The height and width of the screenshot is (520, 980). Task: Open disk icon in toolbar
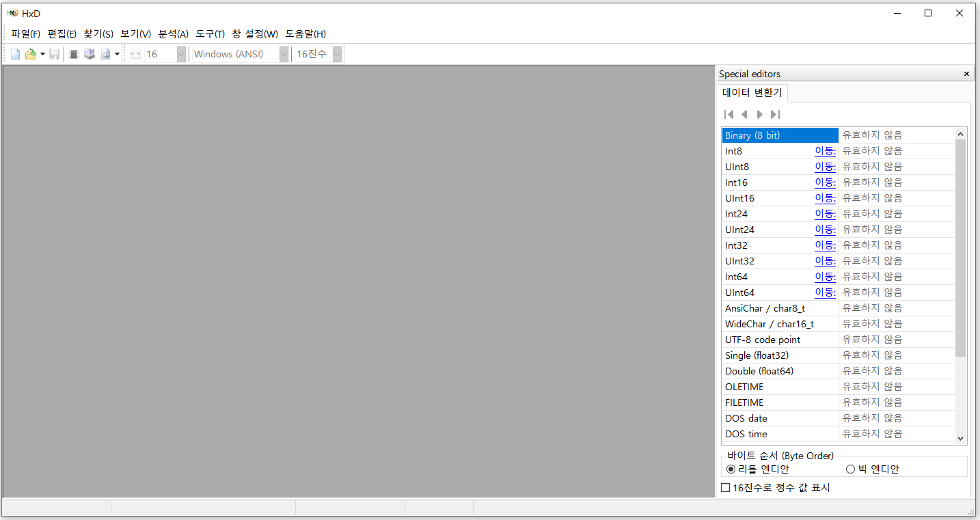pos(90,54)
